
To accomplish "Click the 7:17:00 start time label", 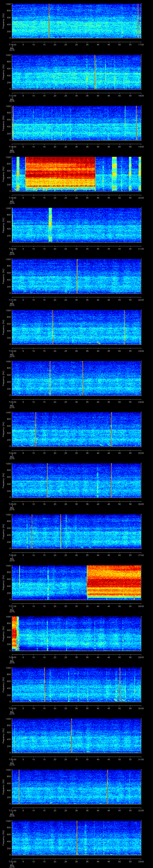I will (12, 96).
